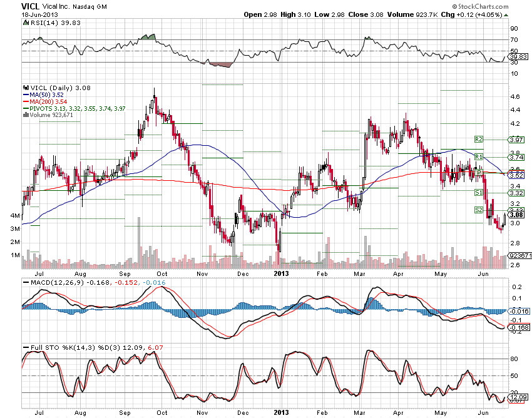This screenshot has height=418, width=532.
Task: Click the -0.168 MACD axis tag
Action: tap(519, 327)
